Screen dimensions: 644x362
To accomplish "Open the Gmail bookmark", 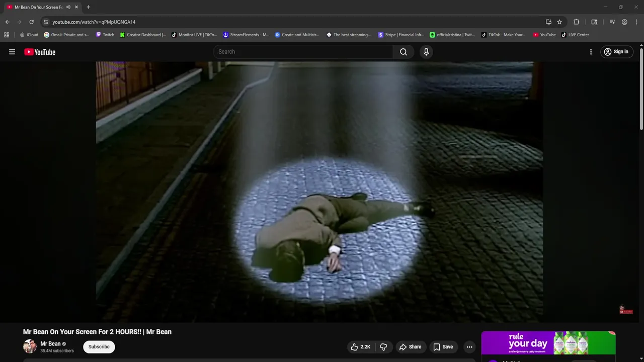I will 66,35.
